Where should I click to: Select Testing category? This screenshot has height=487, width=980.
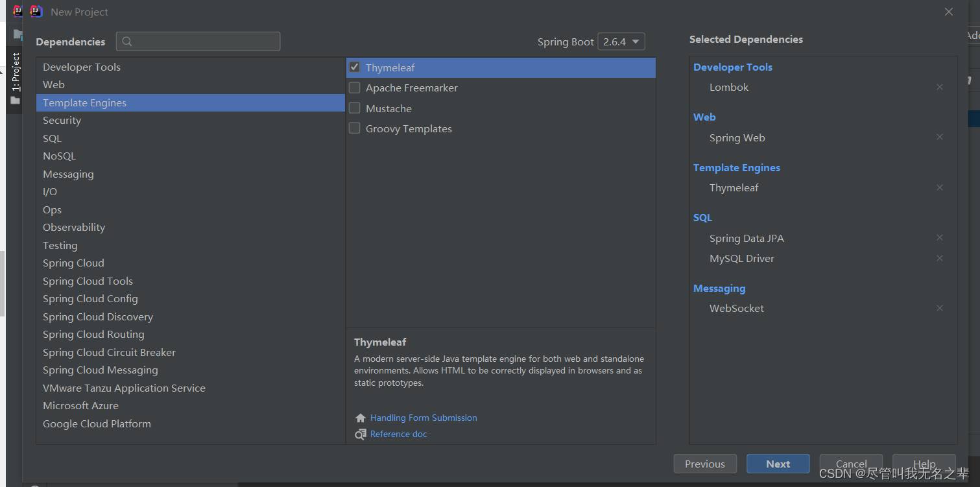pyautogui.click(x=191, y=245)
